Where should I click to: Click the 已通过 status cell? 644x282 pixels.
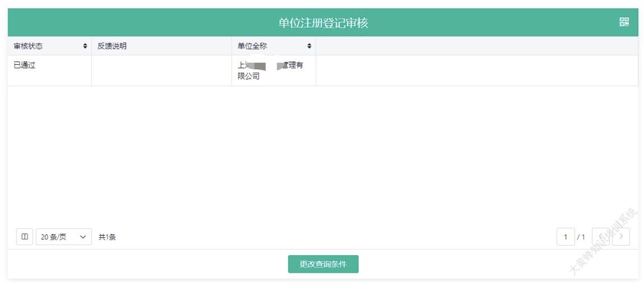(x=25, y=65)
